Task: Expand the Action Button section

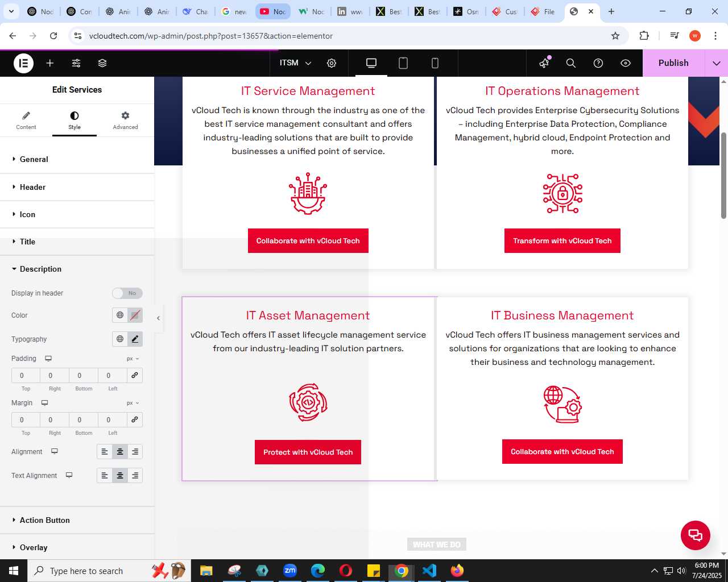Action: 77,520
